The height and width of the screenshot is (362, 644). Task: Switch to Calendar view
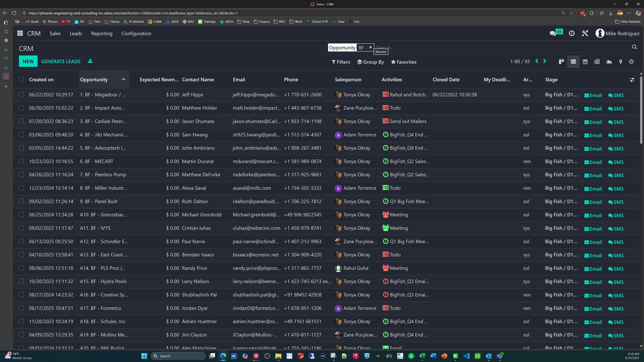(x=585, y=62)
